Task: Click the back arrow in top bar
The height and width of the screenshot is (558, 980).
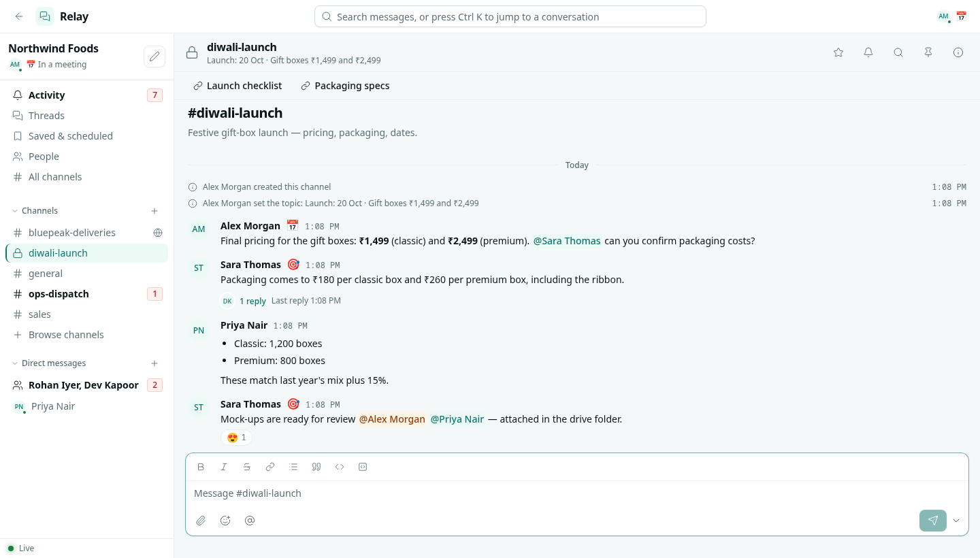Action: tap(19, 16)
